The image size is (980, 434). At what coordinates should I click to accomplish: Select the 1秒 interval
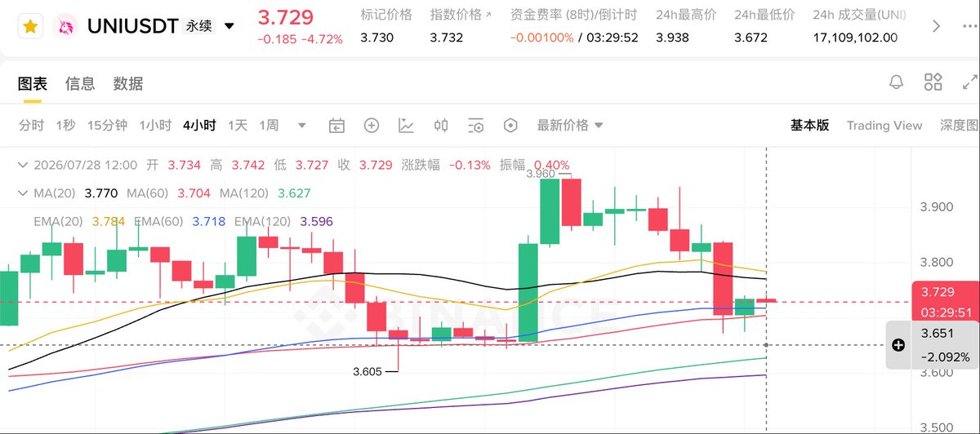click(65, 126)
